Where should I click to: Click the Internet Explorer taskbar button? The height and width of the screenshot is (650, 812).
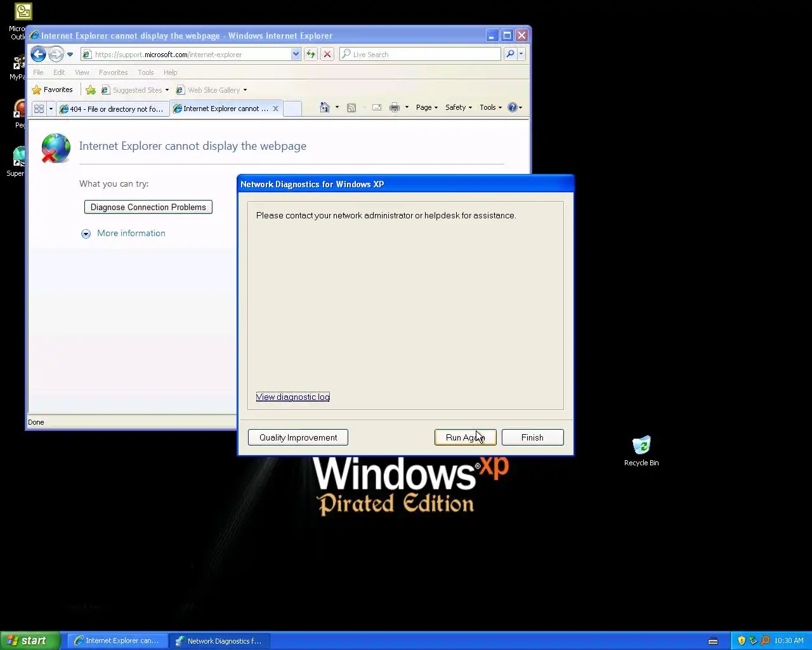(x=117, y=640)
